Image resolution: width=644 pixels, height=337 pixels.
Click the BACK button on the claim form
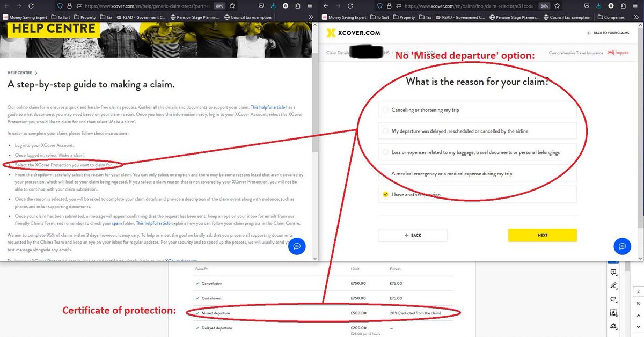(x=412, y=236)
